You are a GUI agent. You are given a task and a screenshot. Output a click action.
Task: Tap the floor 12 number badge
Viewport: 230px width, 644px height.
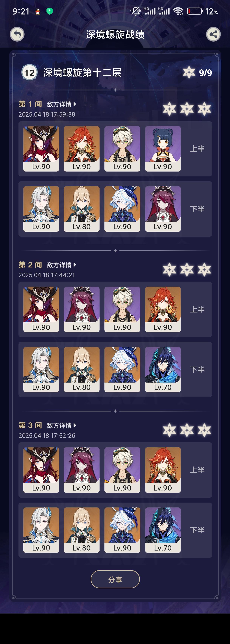point(30,72)
